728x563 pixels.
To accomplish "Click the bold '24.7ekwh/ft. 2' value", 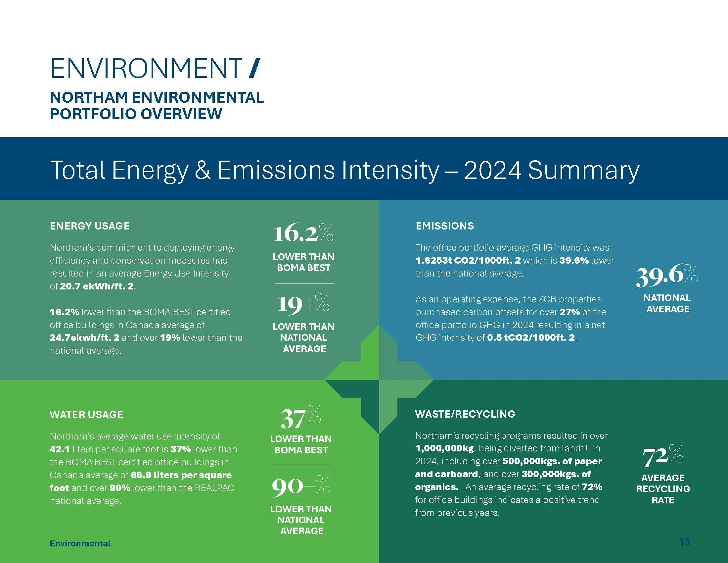I will [x=84, y=337].
